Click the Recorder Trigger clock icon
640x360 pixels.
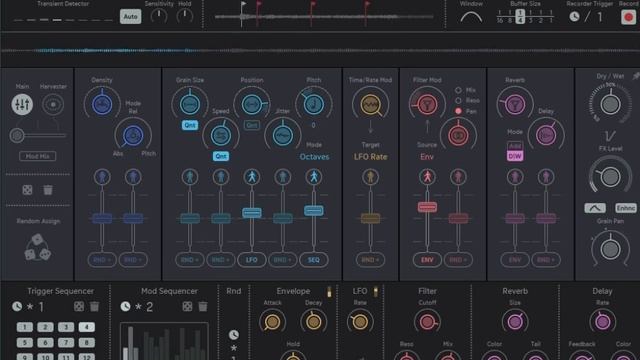click(x=574, y=16)
